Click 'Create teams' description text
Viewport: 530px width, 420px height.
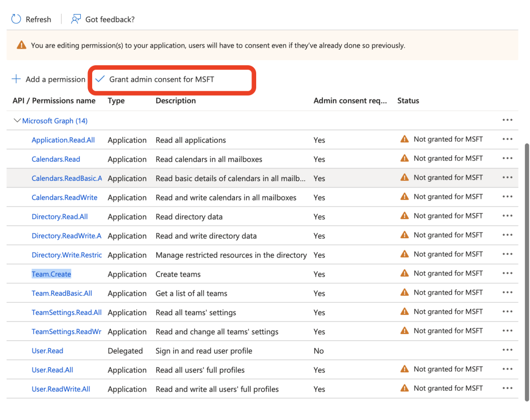click(178, 274)
